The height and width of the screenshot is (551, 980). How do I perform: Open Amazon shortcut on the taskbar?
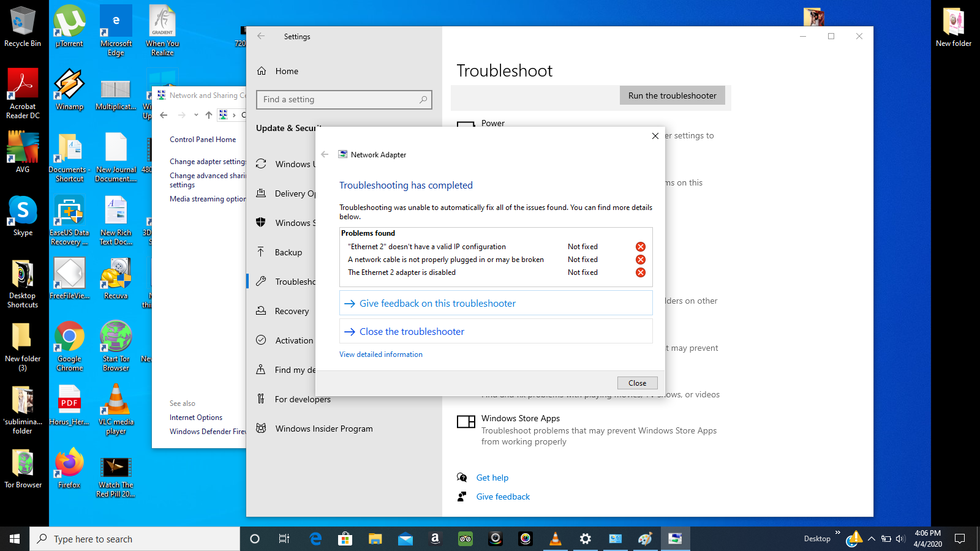[435, 539]
